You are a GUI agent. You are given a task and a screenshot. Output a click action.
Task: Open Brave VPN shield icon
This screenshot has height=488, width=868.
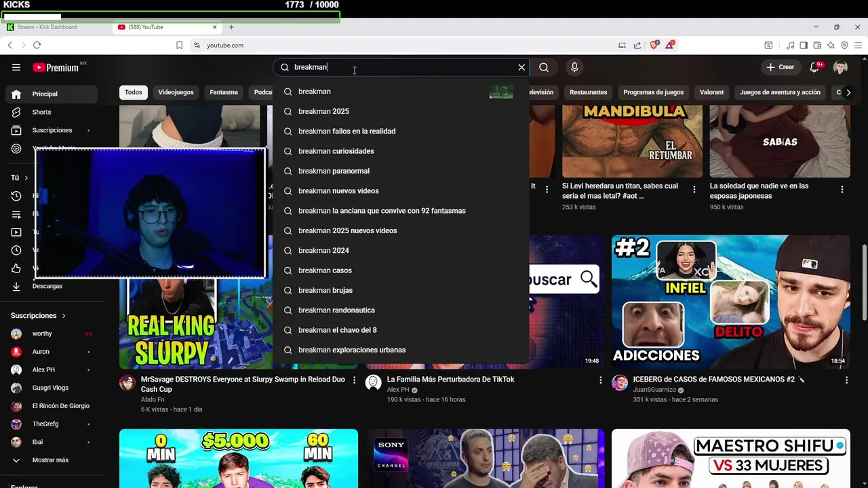pos(844,45)
